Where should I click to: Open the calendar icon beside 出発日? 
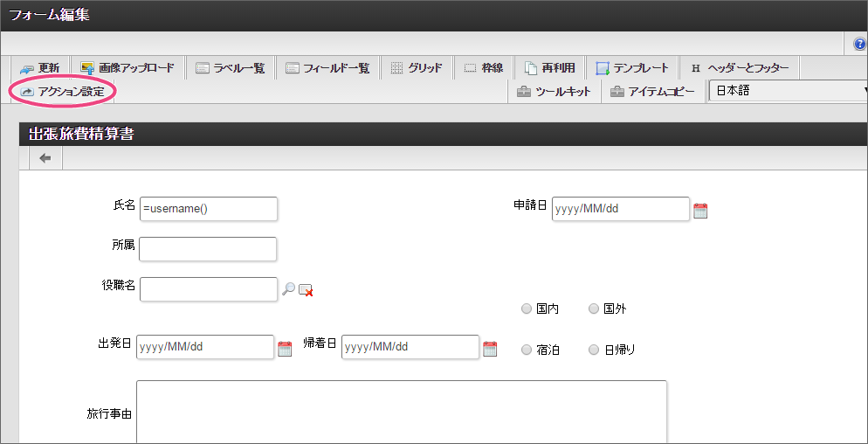(285, 349)
